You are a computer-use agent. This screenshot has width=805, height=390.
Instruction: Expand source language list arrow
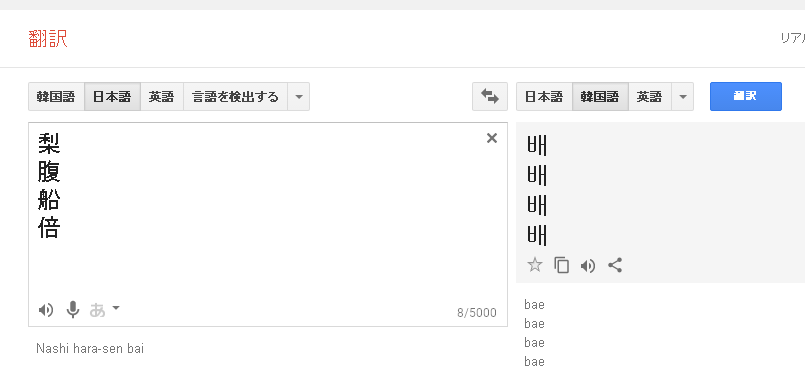click(299, 96)
